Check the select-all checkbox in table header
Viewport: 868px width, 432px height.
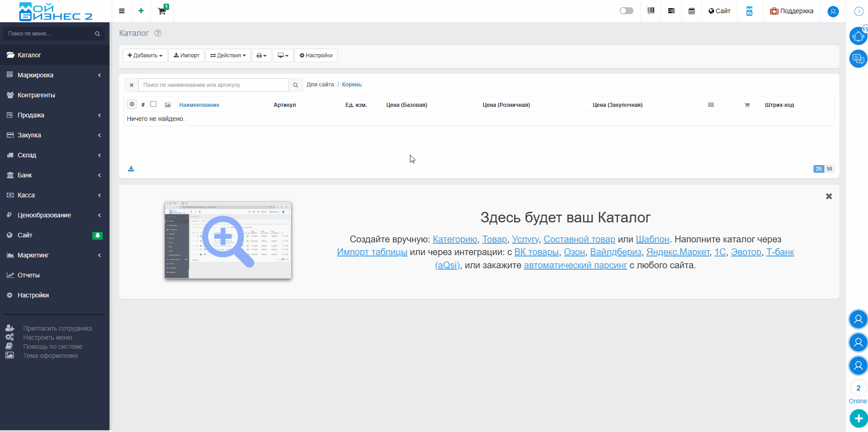(154, 104)
